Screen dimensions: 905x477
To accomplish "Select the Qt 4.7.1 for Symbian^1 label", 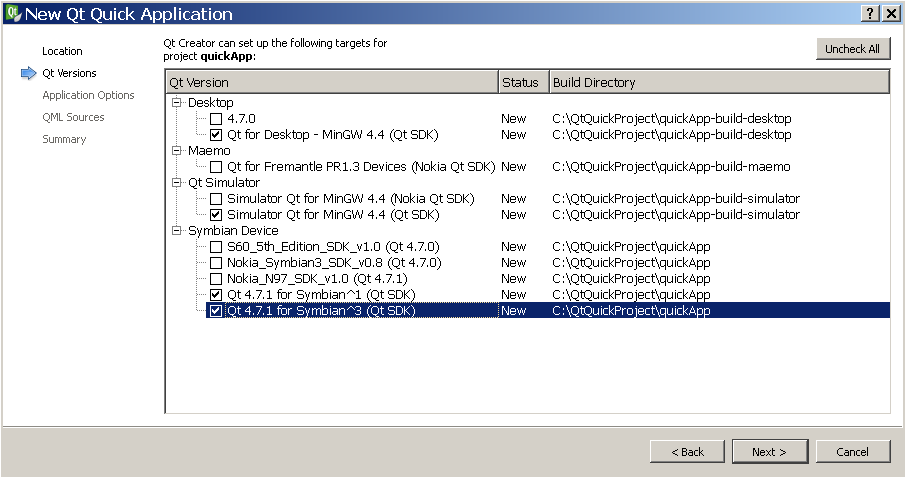I will (x=321, y=295).
